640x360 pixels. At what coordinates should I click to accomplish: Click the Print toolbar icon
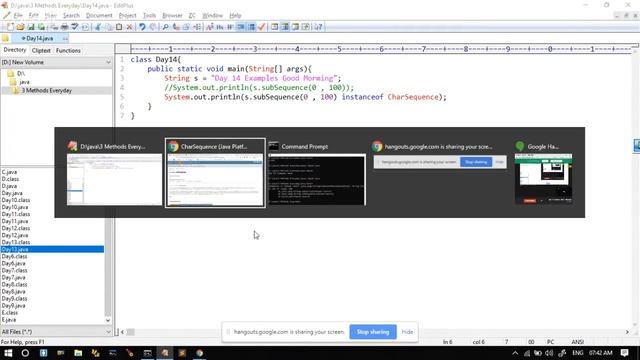point(64,27)
